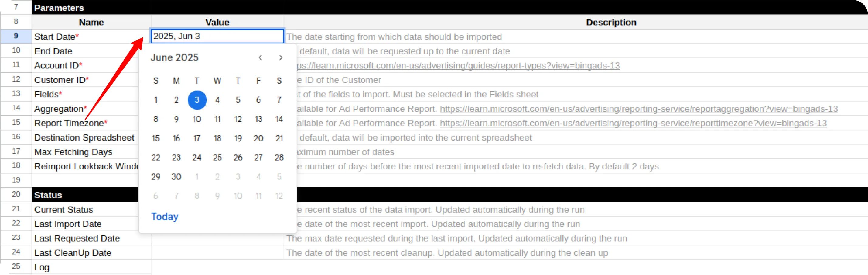
Task: Open the report-types Microsoft documentation link
Action: click(x=458, y=65)
